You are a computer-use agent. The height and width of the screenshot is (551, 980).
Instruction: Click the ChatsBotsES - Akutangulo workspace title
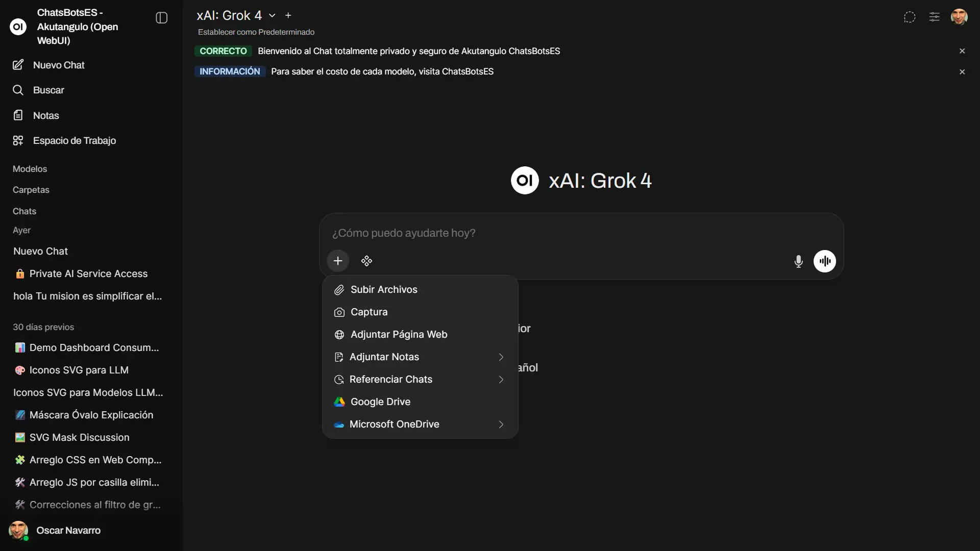[78, 27]
